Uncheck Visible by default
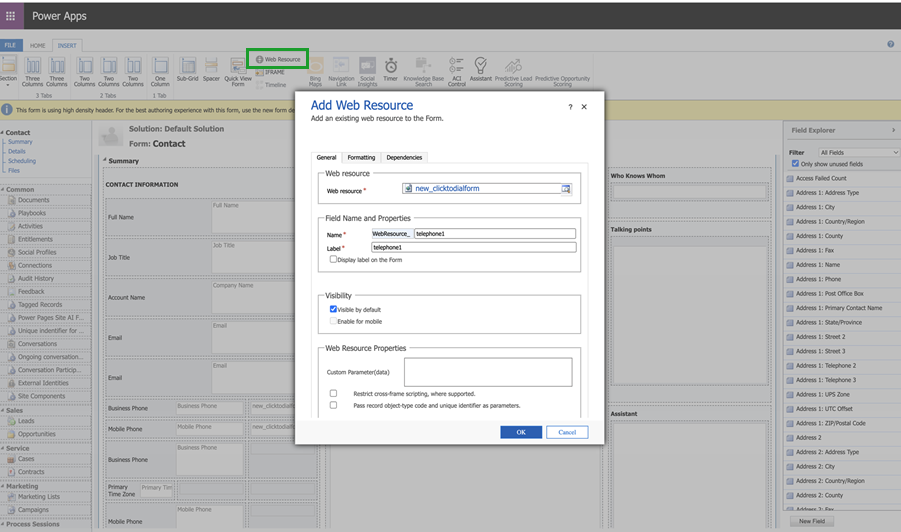The width and height of the screenshot is (901, 532). pos(333,309)
